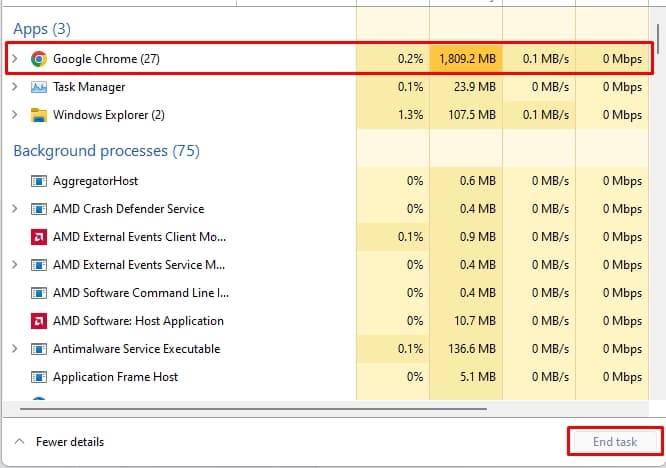Click Application Frame Host's 5.1 MB value

click(x=478, y=377)
